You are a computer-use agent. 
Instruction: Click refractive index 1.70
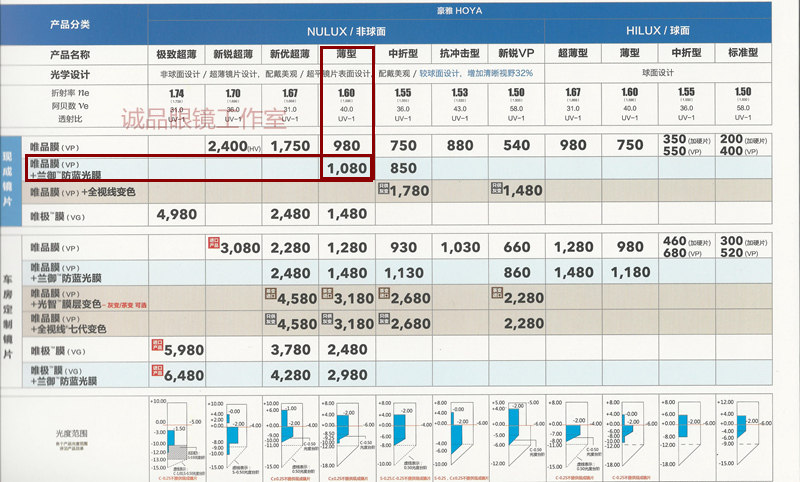(233, 93)
